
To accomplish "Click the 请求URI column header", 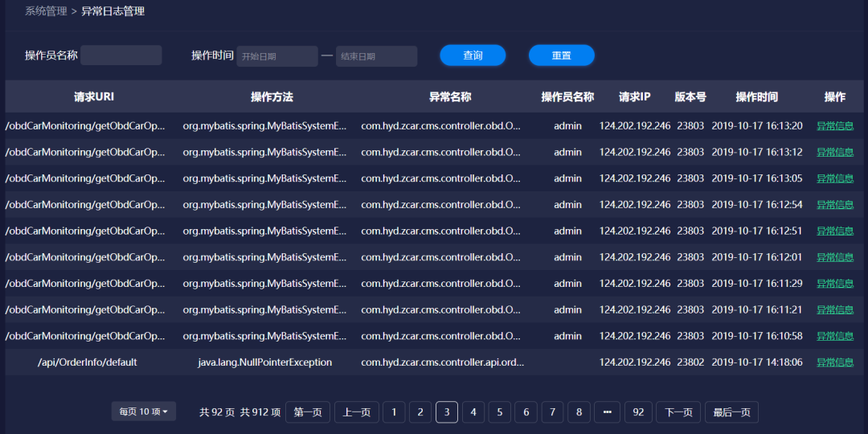I will coord(94,97).
